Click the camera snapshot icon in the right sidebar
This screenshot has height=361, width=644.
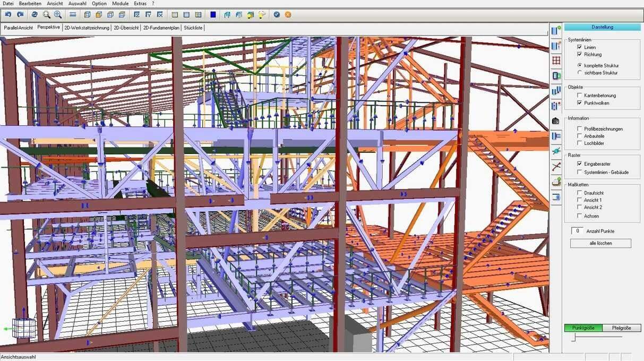556,121
